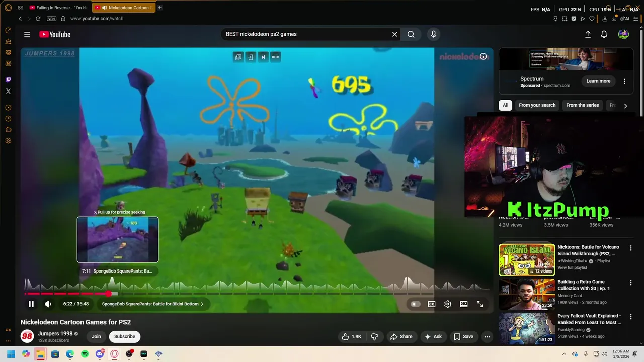
Task: Open the YouTube guide hamburger menu
Action: (27, 34)
